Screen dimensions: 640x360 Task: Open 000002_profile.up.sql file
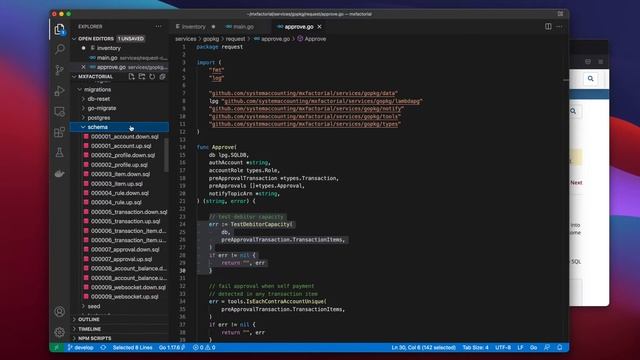[x=120, y=164]
